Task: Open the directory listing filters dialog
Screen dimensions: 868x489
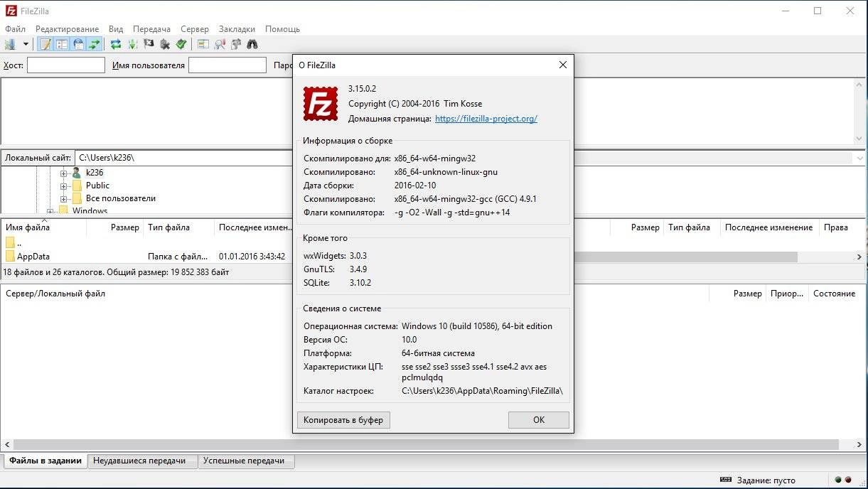Action: tap(203, 44)
